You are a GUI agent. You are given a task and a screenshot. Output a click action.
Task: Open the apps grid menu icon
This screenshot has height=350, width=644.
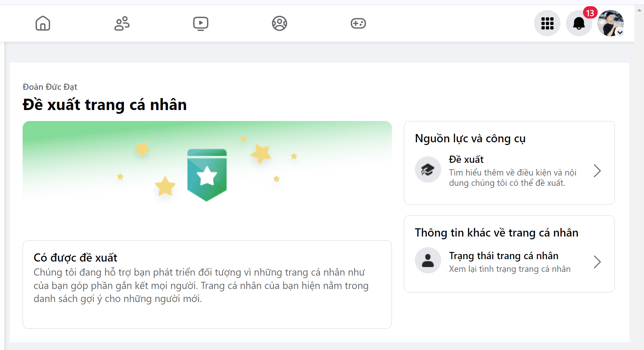click(547, 23)
